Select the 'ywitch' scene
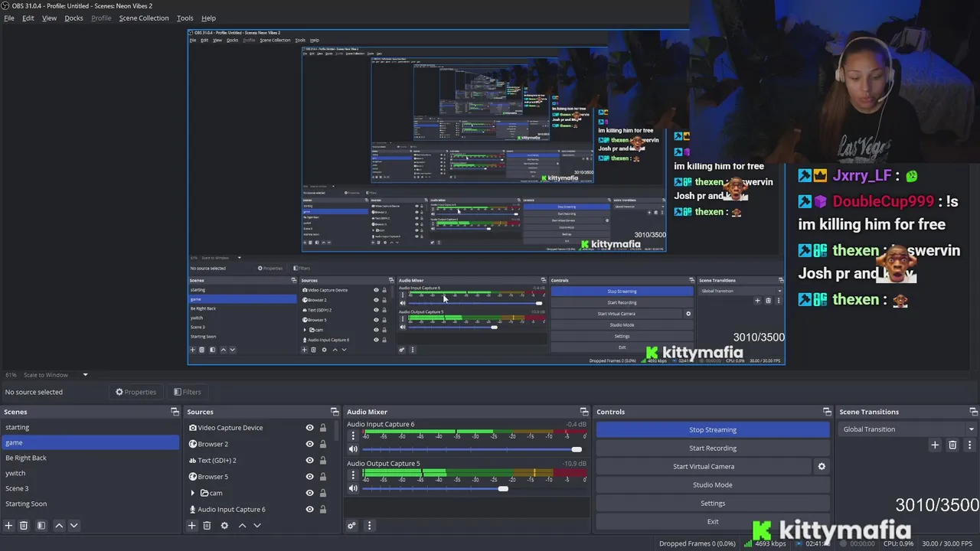980x551 pixels. 90,473
